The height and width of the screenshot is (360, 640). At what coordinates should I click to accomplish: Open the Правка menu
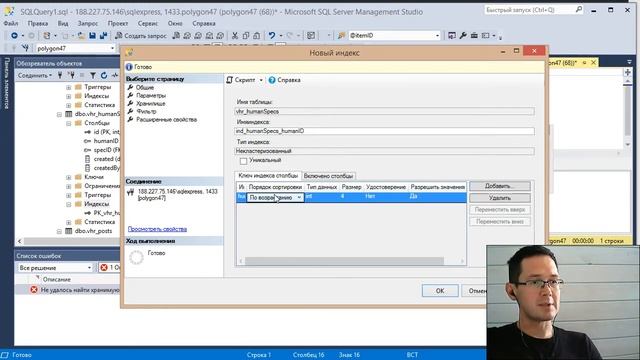coord(38,23)
